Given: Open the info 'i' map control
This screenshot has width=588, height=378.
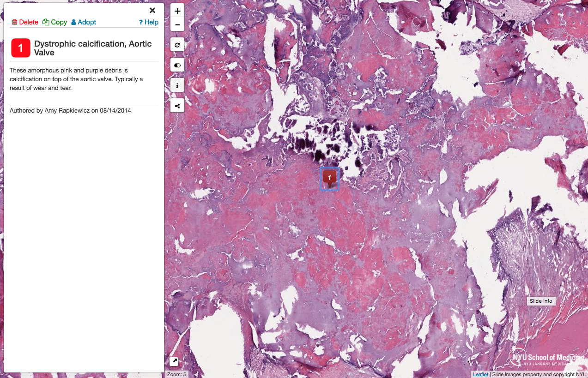Looking at the screenshot, I should [x=177, y=85].
